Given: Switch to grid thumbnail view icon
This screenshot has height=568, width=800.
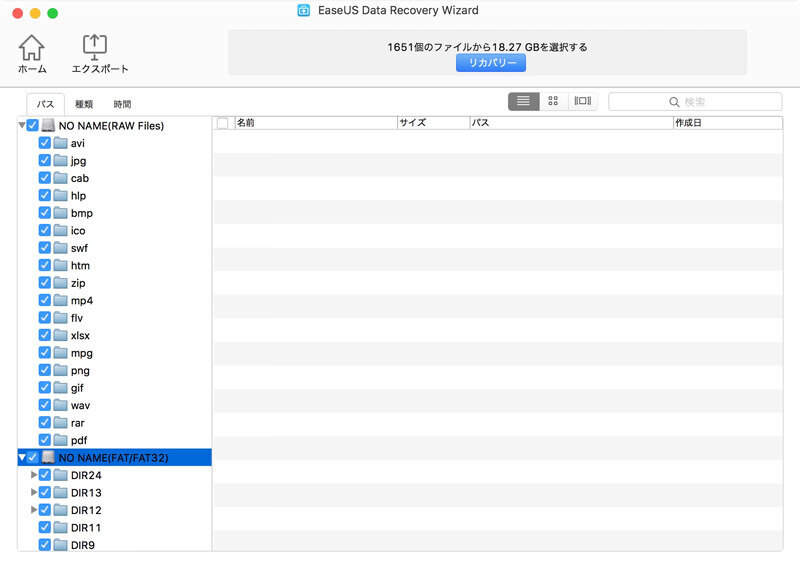Looking at the screenshot, I should pyautogui.click(x=553, y=101).
